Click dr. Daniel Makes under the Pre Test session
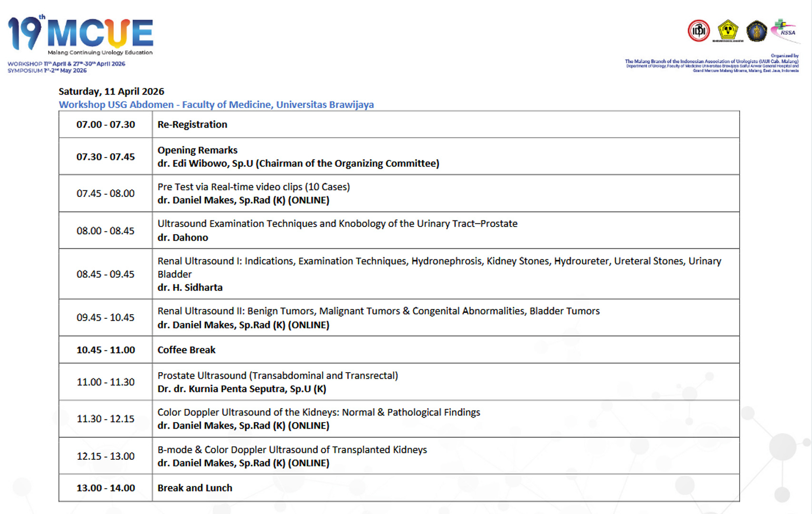 (243, 200)
